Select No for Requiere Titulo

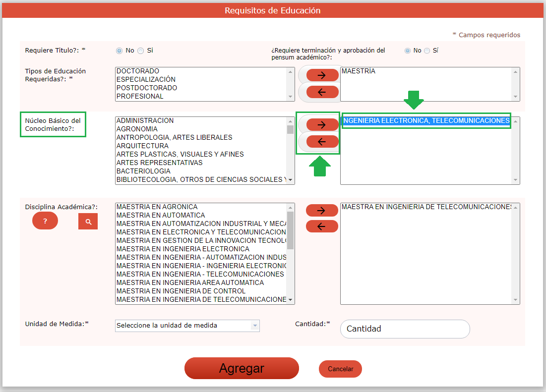pos(119,51)
